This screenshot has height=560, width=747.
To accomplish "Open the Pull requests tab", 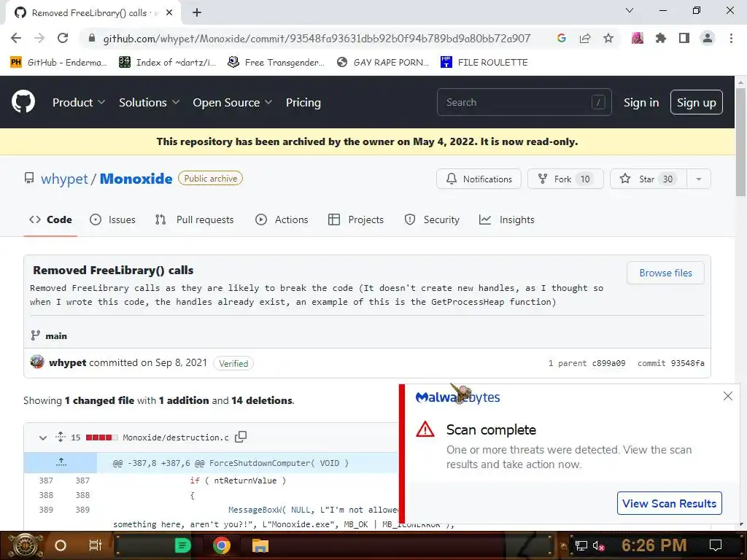I will [x=194, y=219].
